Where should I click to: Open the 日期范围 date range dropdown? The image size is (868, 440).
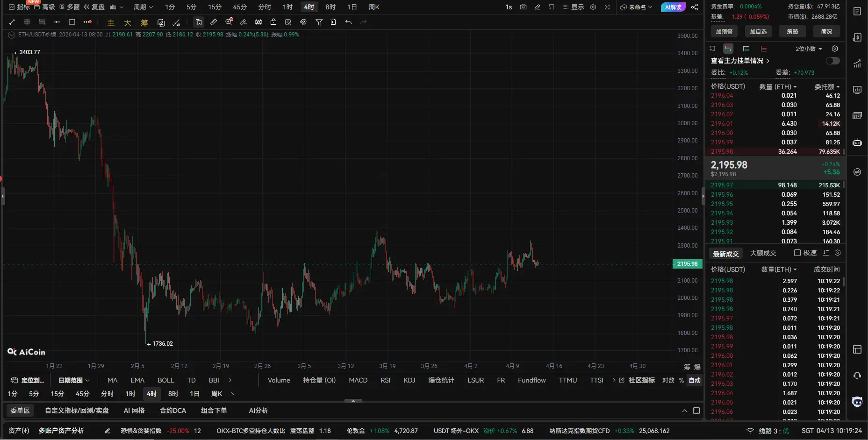(74, 380)
